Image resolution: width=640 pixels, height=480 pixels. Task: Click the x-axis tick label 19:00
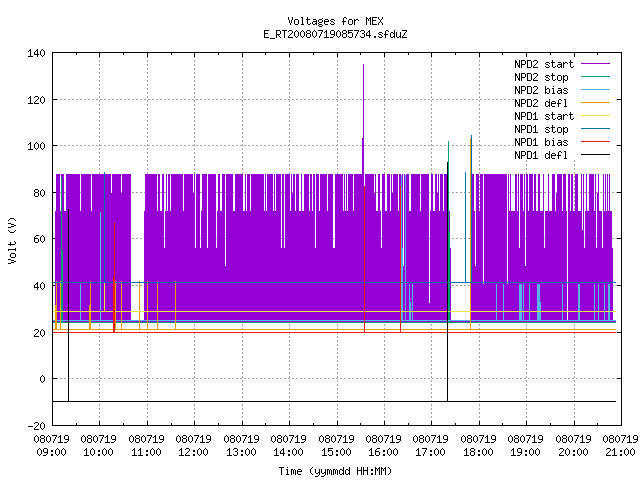pos(526,452)
